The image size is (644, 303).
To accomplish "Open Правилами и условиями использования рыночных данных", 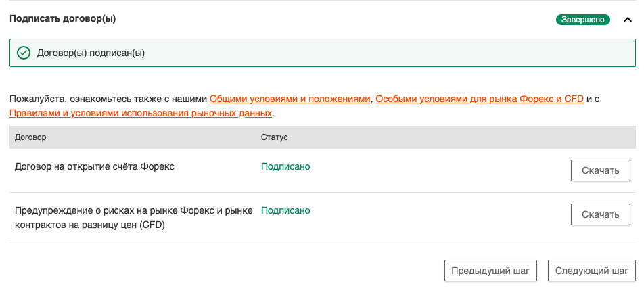I will (141, 113).
